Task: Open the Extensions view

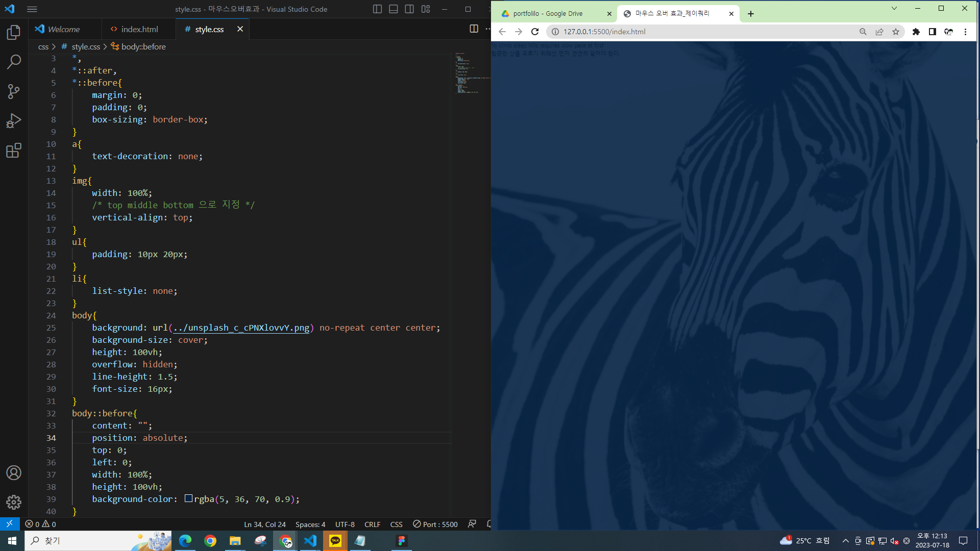Action: point(14,151)
